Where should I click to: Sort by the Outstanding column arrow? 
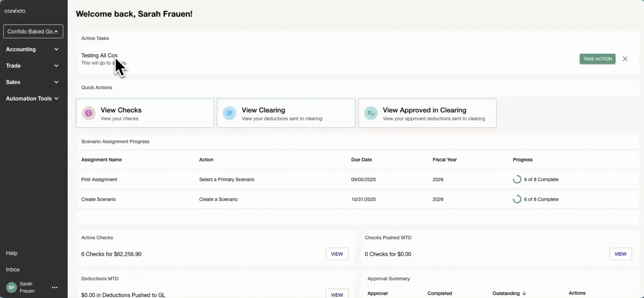click(524, 293)
